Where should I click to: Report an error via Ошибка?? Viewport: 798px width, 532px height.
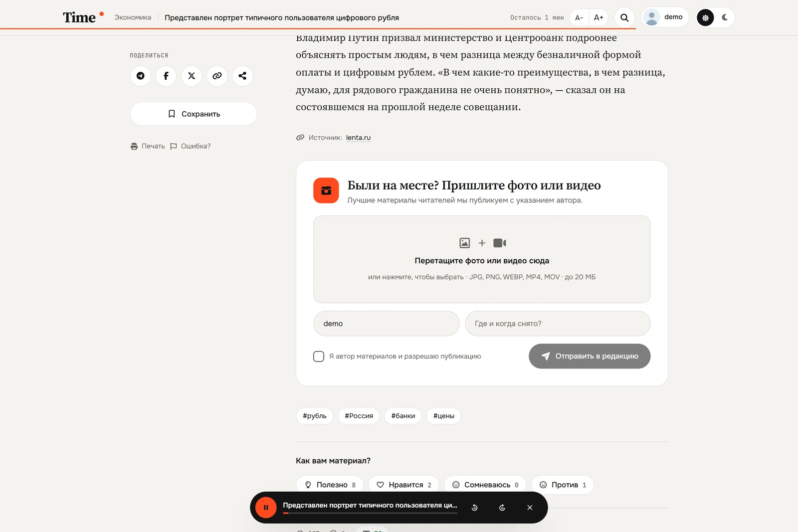pyautogui.click(x=190, y=146)
